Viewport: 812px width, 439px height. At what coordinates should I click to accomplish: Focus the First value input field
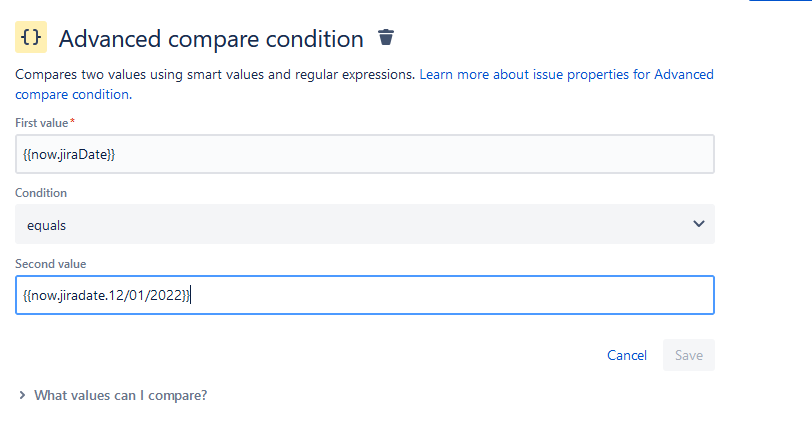click(400, 154)
